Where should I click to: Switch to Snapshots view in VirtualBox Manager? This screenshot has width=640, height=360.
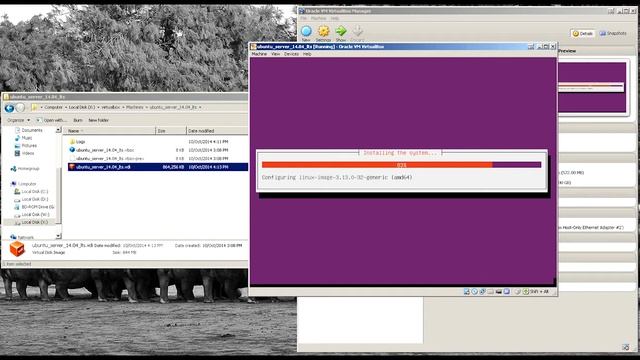613,33
